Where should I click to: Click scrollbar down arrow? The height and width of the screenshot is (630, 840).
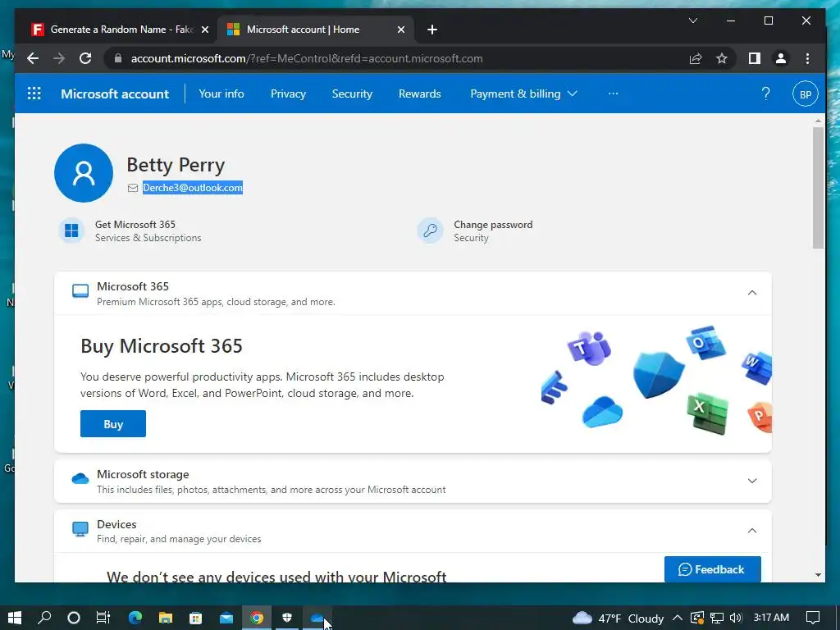point(818,575)
